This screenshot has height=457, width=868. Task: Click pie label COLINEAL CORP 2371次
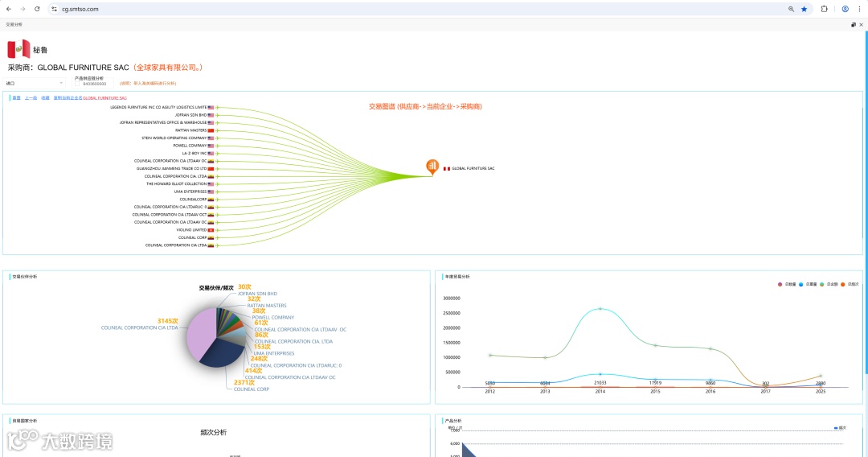pyautogui.click(x=252, y=386)
